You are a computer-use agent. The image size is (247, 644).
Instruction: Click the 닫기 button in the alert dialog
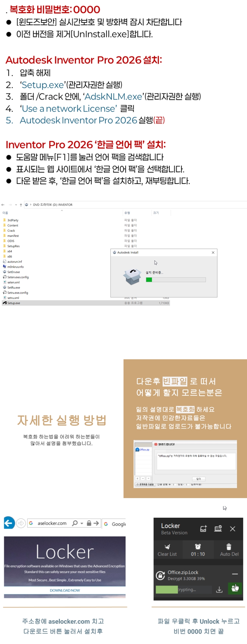[x=199, y=479]
